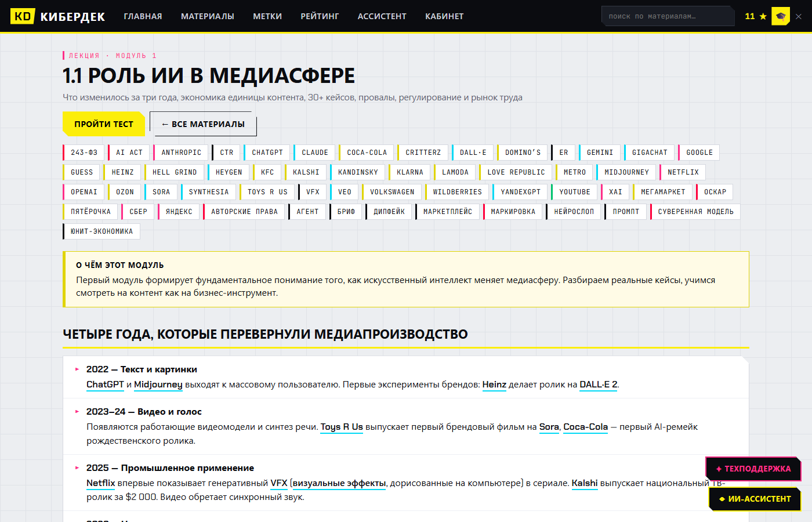Select the Авторские права tag
This screenshot has width=812, height=522.
click(x=244, y=212)
